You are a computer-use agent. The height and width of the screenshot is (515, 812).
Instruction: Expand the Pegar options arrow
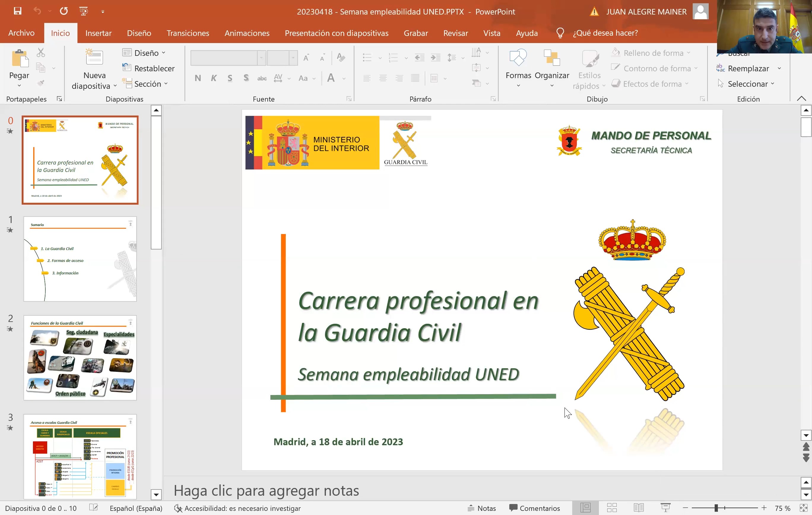19,85
